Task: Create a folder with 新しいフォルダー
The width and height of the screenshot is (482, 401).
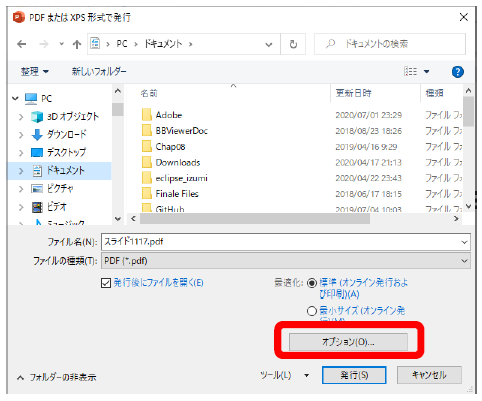Action: [x=99, y=71]
